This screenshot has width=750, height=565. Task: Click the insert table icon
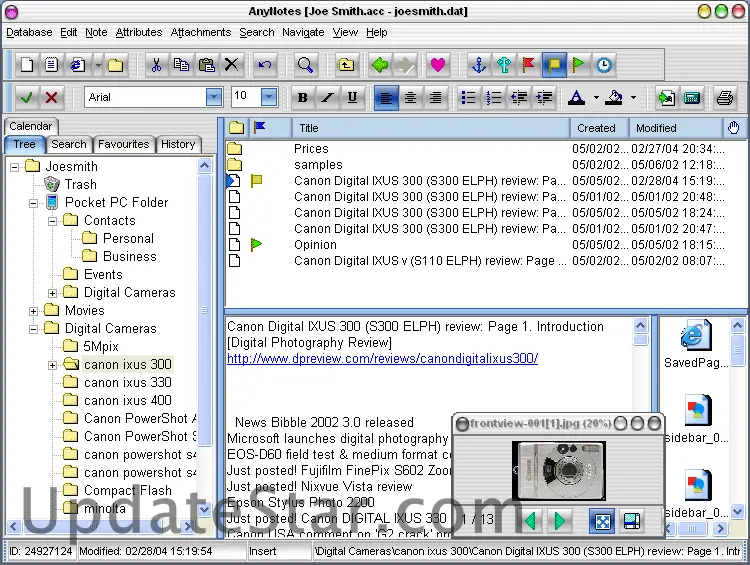click(x=692, y=98)
